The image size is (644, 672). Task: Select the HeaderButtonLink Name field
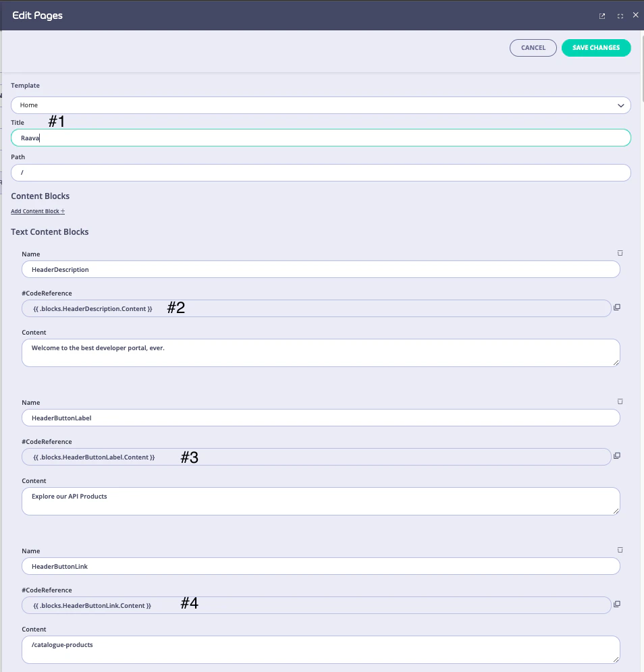[x=321, y=566]
